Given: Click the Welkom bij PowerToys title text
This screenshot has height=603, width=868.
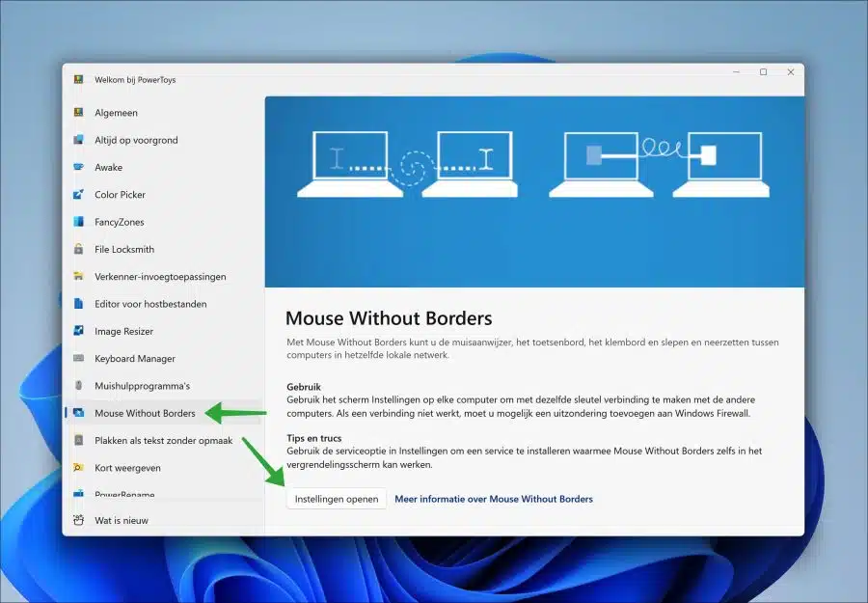Looking at the screenshot, I should [135, 80].
